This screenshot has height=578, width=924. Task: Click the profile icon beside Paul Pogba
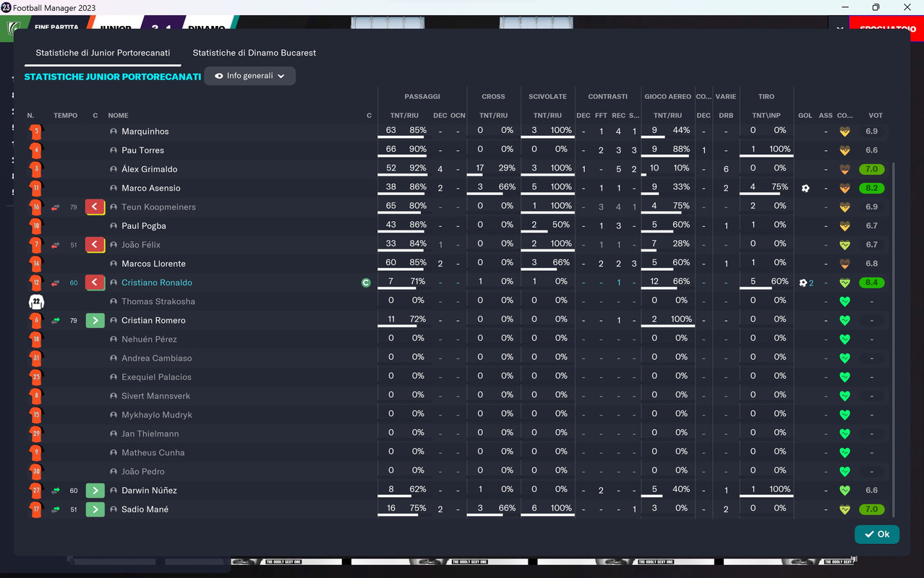click(114, 226)
